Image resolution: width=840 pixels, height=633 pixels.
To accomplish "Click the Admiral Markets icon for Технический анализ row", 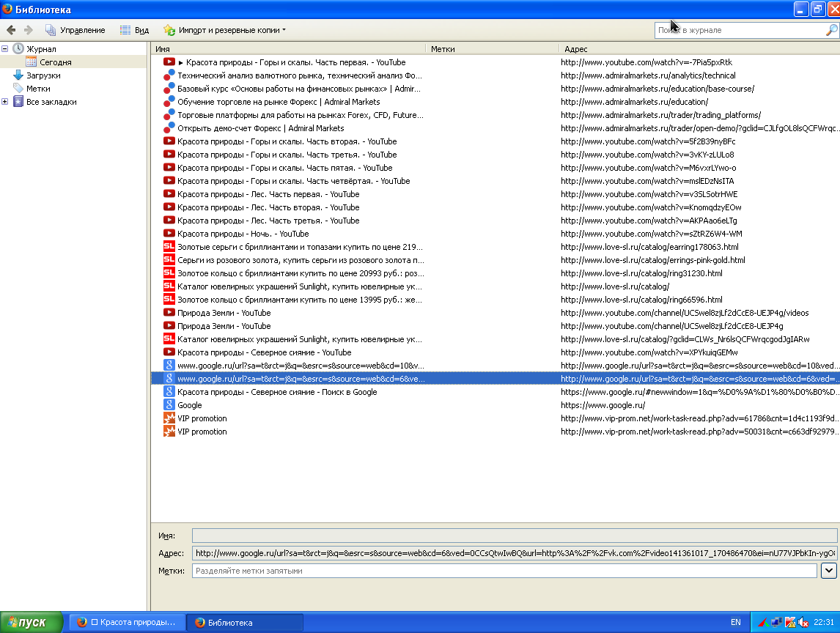I will click(169, 75).
